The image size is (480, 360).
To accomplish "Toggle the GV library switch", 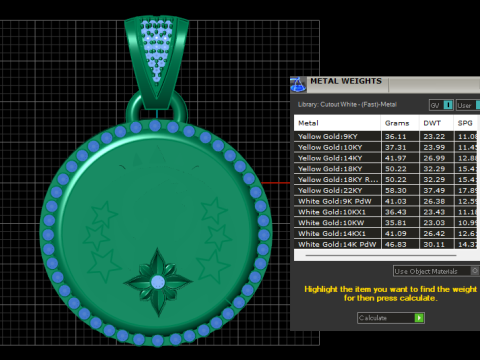I will pos(441,105).
